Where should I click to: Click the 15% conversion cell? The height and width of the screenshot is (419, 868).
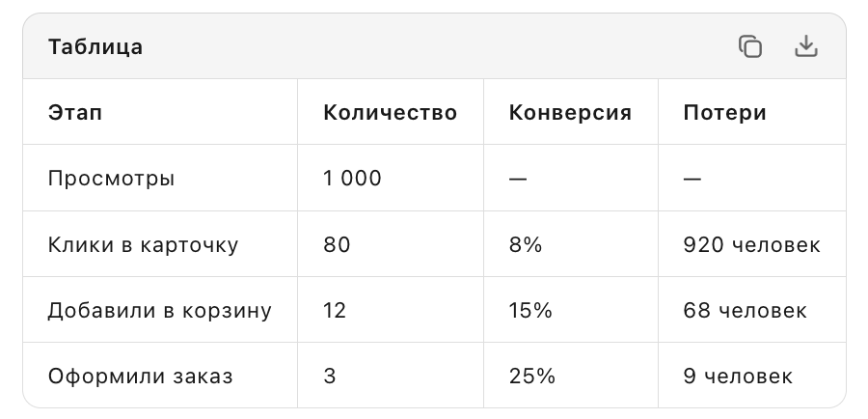530,310
